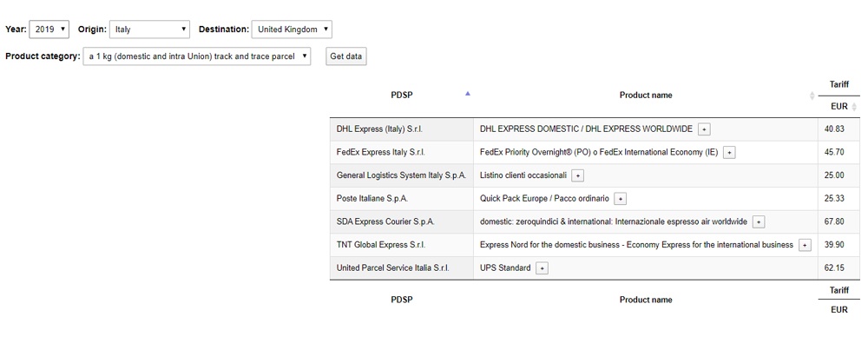Expand UPS Standard product details
The height and width of the screenshot is (363, 868).
[542, 268]
